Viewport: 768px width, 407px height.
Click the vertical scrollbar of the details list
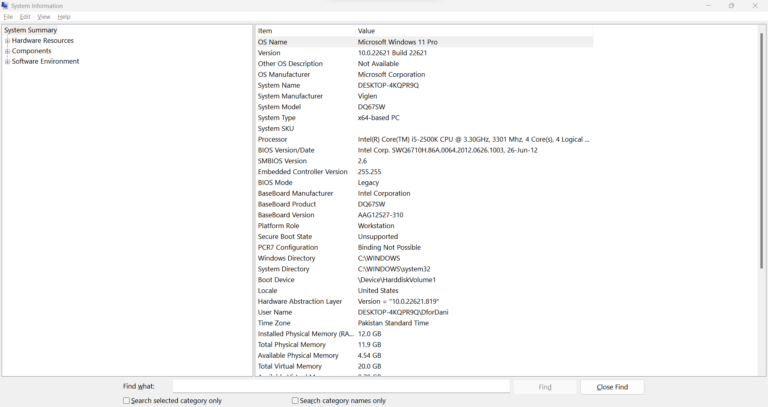(761, 150)
